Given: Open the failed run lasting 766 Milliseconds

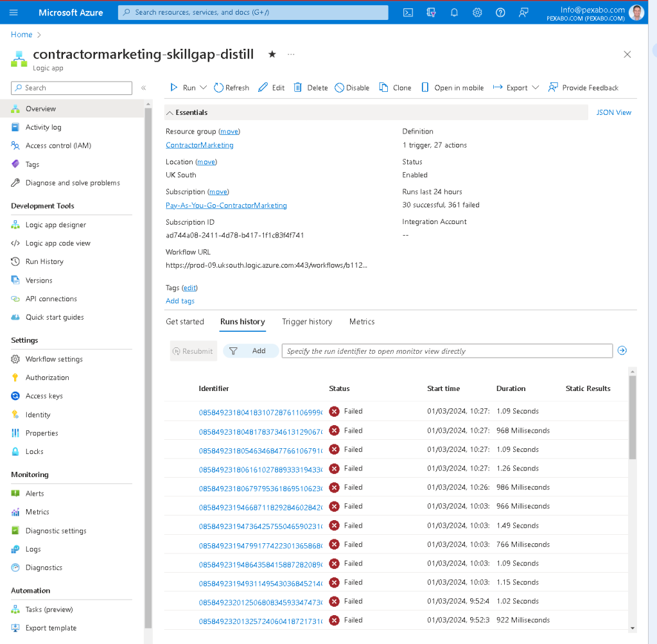Looking at the screenshot, I should coord(261,546).
